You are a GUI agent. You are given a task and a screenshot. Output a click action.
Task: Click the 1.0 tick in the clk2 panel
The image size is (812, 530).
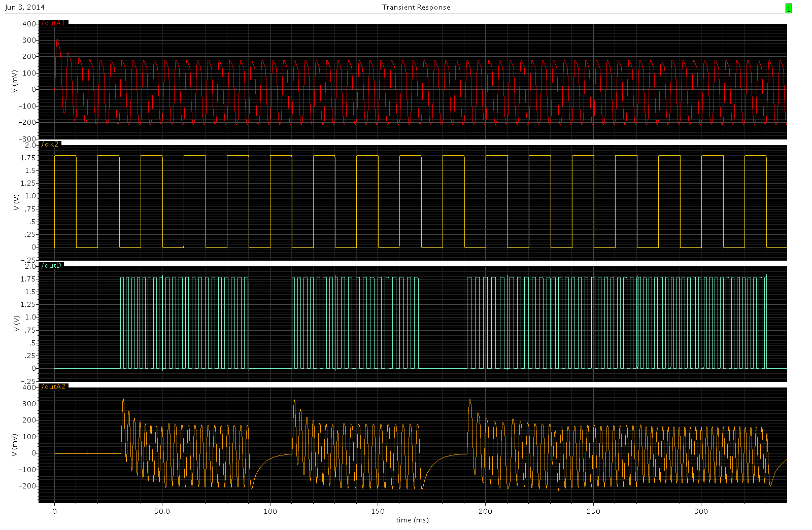pyautogui.click(x=31, y=196)
